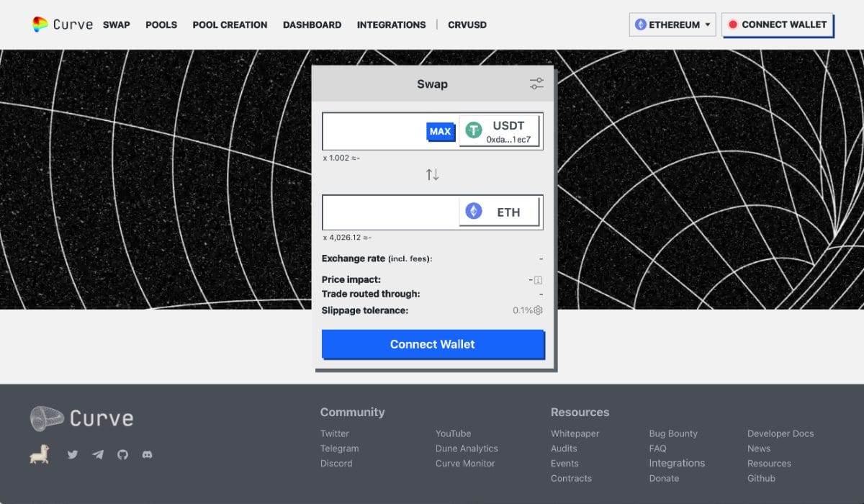This screenshot has width=864, height=504.
Task: Open the Whitepaper link
Action: tap(575, 433)
